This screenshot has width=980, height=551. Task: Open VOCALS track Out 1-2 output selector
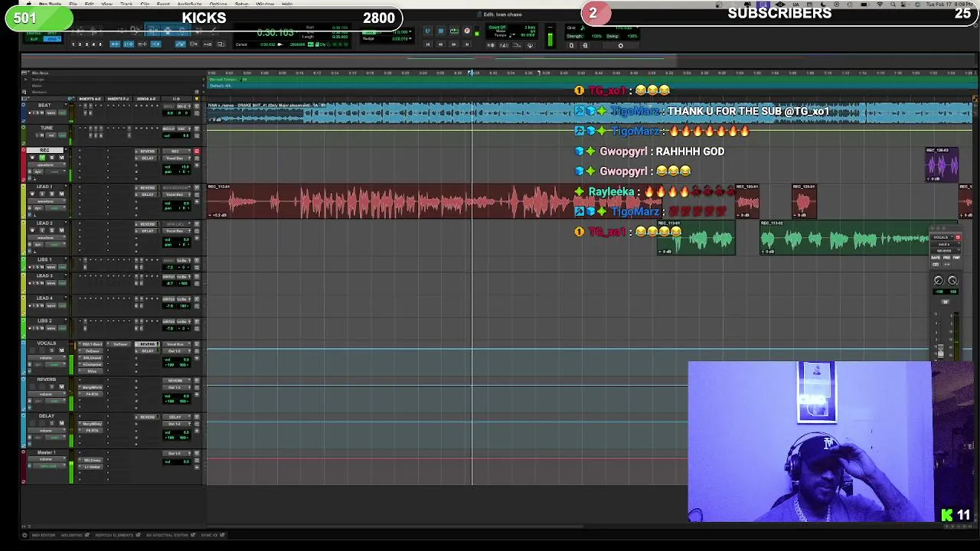177,351
